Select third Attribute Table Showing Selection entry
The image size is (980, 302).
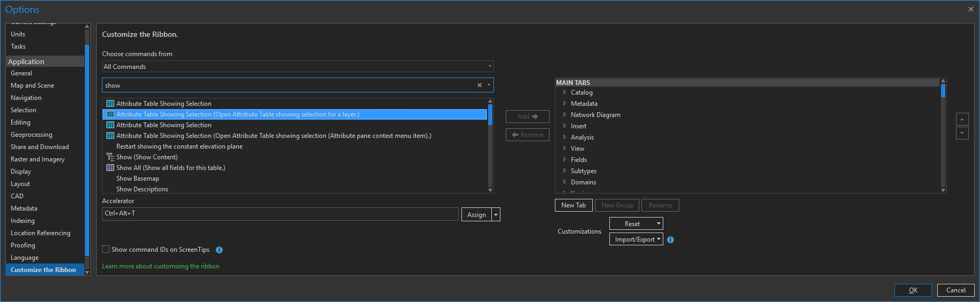[x=295, y=125]
